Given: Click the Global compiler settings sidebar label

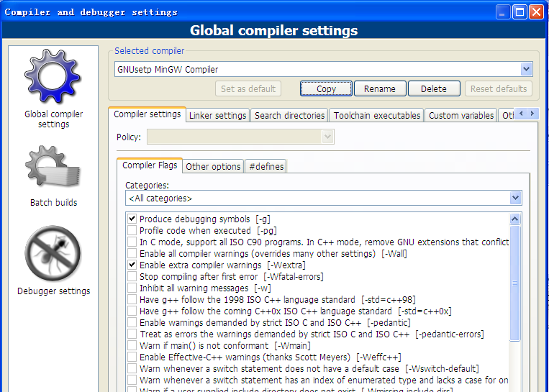Looking at the screenshot, I should (x=53, y=119).
